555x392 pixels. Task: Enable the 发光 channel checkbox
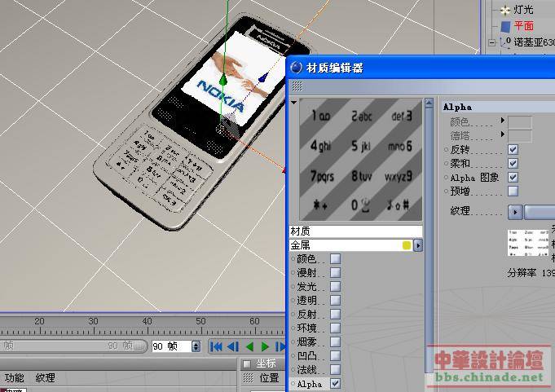[335, 287]
